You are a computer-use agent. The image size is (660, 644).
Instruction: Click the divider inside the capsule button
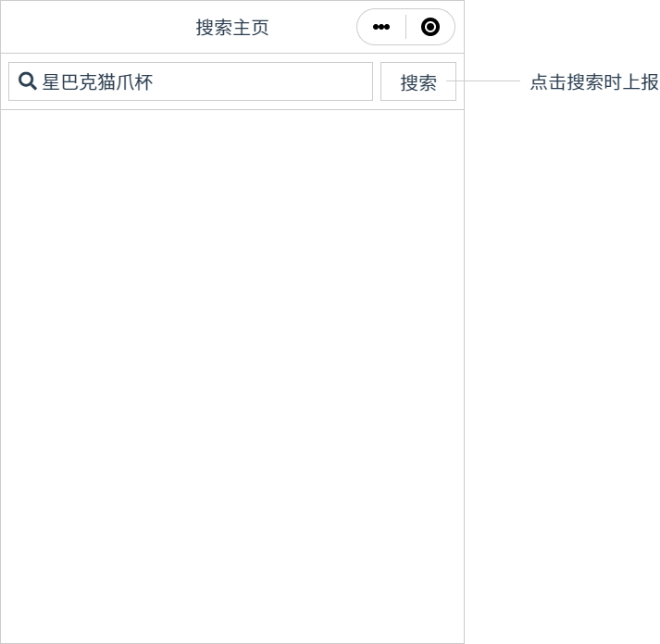point(405,28)
